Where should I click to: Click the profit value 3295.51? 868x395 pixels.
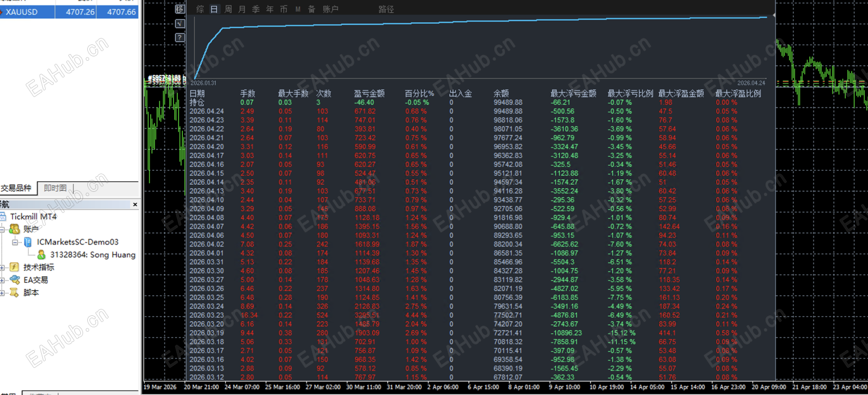(367, 315)
